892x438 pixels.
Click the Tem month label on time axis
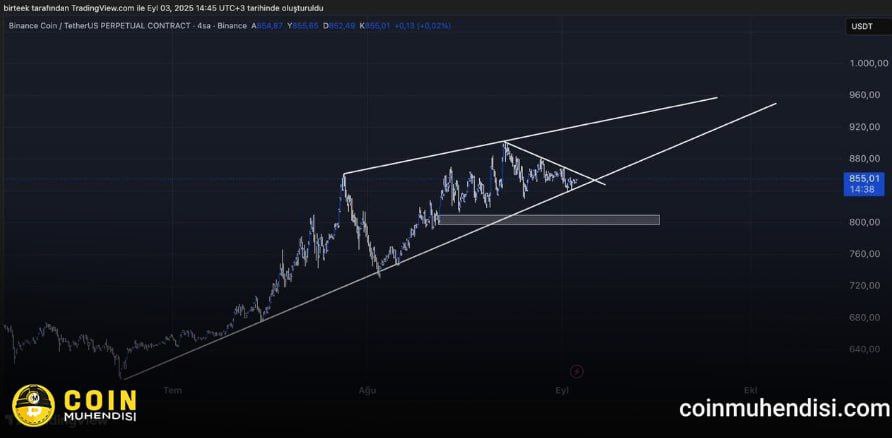tap(172, 390)
